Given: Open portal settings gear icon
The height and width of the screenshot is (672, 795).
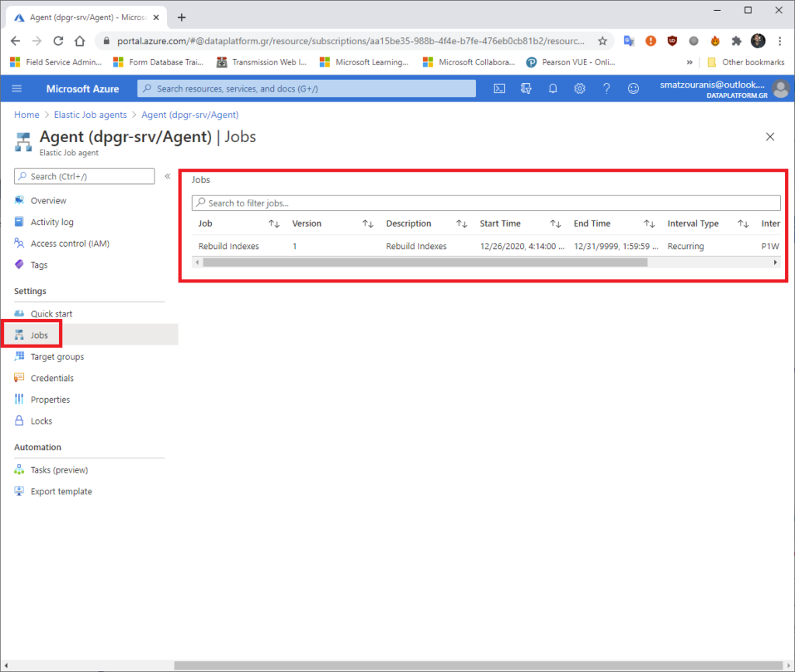Looking at the screenshot, I should (579, 88).
